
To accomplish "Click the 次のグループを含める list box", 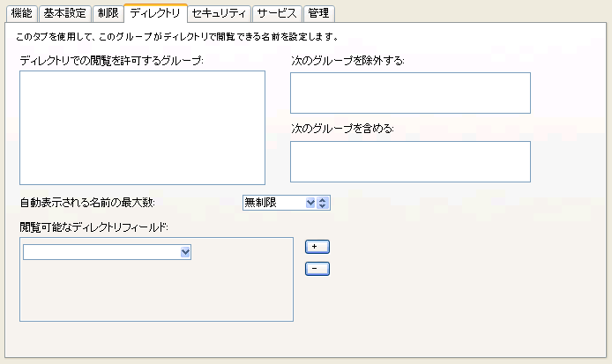I will tap(410, 161).
